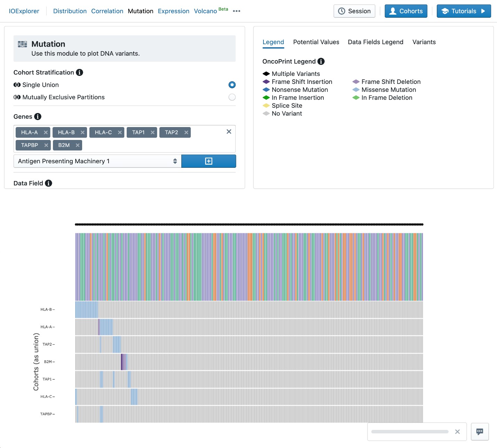Click the OncoPrint Legend info icon

pos(321,62)
